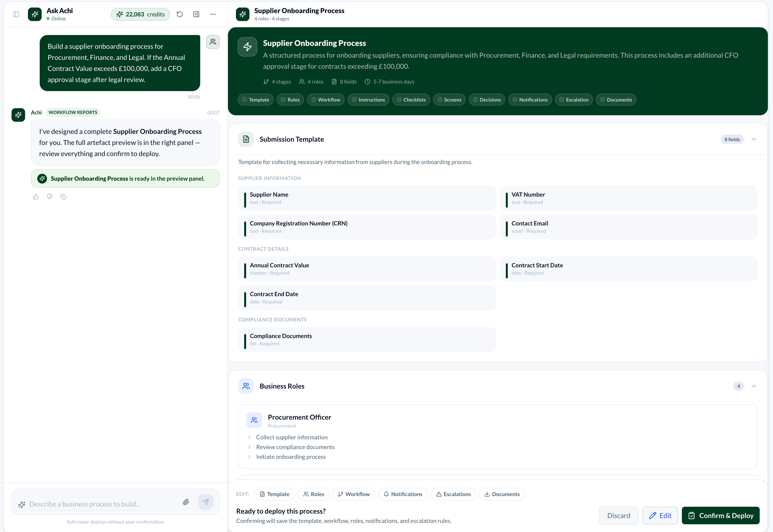Give the reply a thumbs down

pos(49,197)
